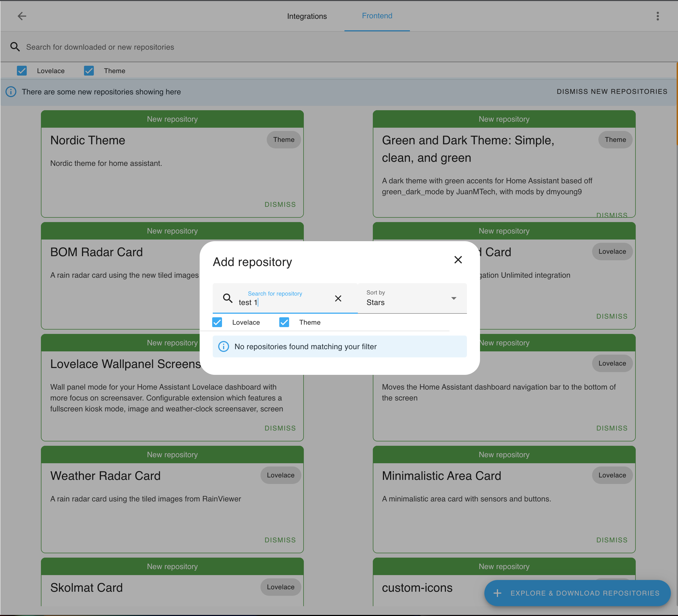
Task: Toggle Theme checkbox in Add repository dialog
Action: pyautogui.click(x=284, y=322)
